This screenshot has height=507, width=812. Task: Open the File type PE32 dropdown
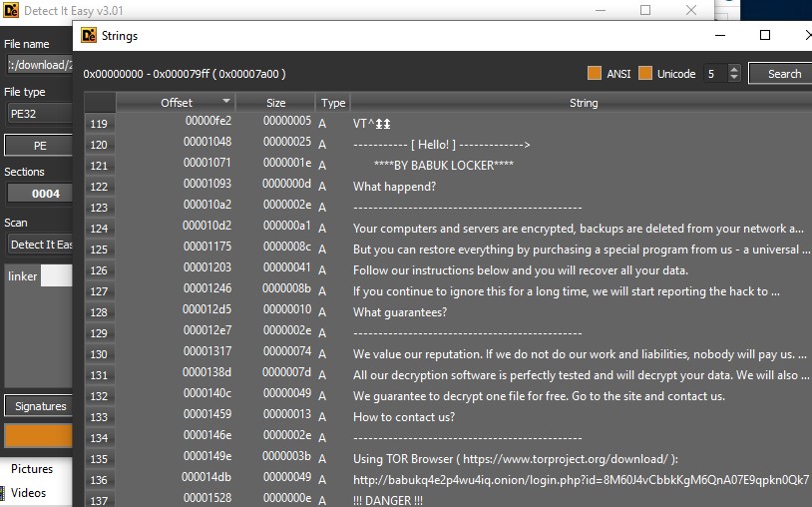(40, 114)
